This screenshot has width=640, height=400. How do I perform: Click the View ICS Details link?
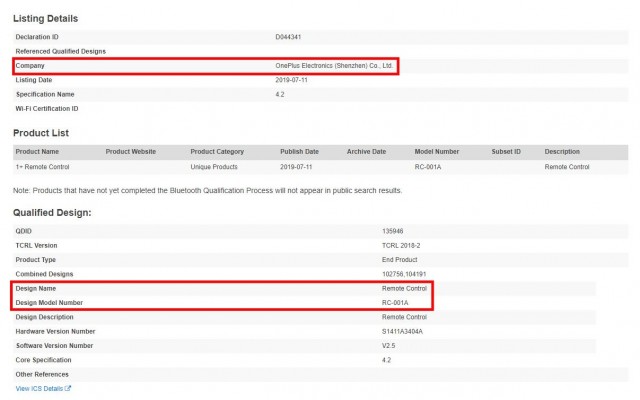(39, 388)
